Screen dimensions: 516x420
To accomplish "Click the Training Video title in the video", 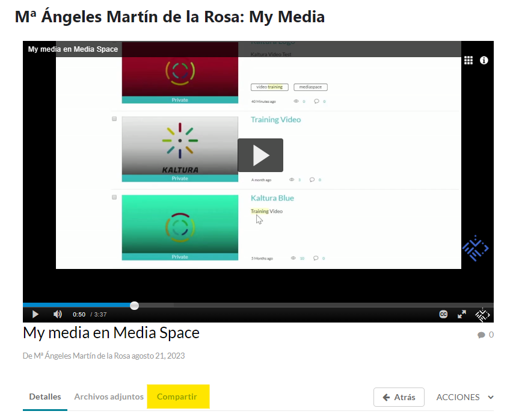I will tap(276, 120).
